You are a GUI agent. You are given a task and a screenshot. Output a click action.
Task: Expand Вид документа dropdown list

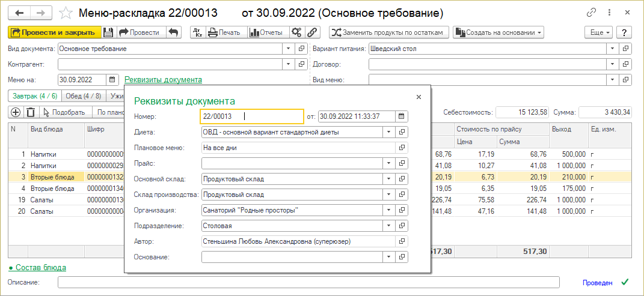pyautogui.click(x=289, y=49)
